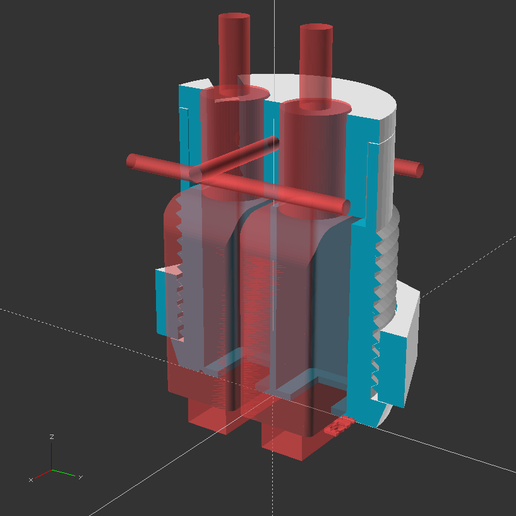The height and width of the screenshot is (516, 516).
Task: Click the X label on axis gizmo
Action: coord(31,480)
